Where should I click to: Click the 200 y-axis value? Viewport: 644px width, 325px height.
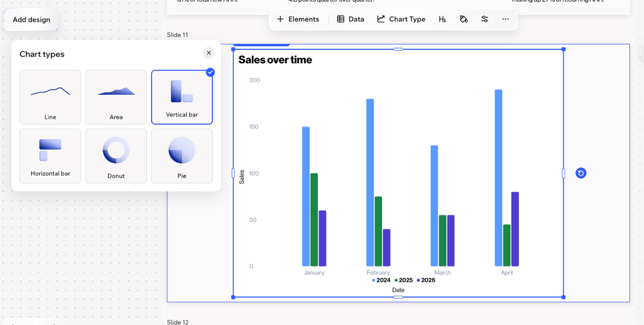255,80
